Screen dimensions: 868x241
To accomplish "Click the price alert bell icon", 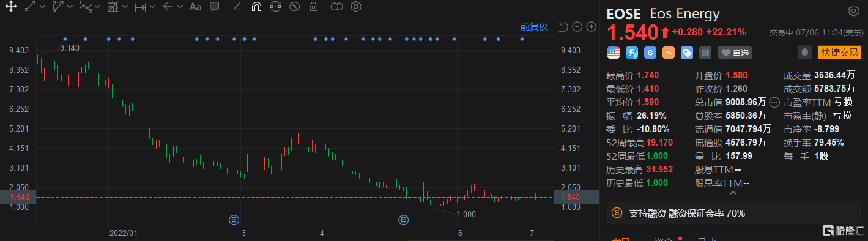I will 806,53.
